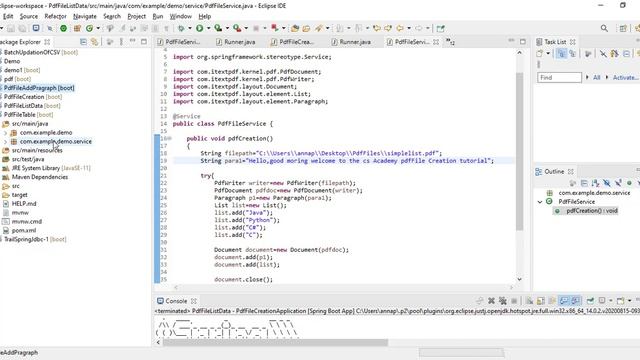Open the New Task dropdown arrow
This screenshot has height=360, width=640.
point(548,53)
